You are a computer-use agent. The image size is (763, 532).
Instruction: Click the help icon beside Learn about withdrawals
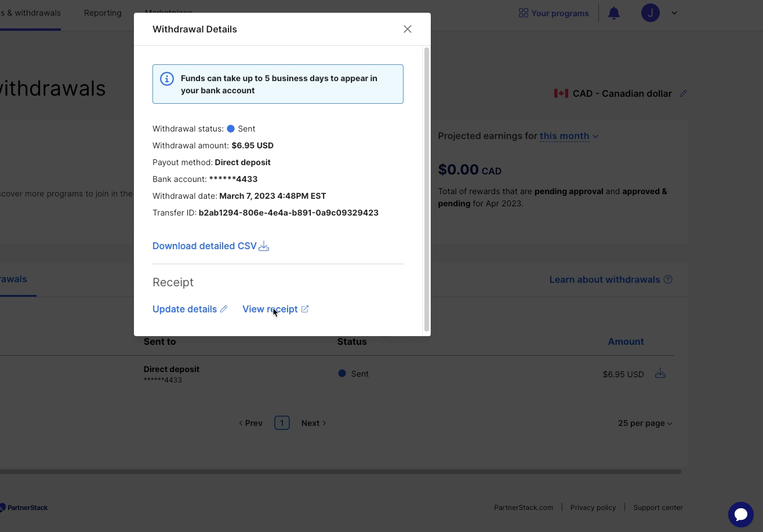(x=668, y=279)
